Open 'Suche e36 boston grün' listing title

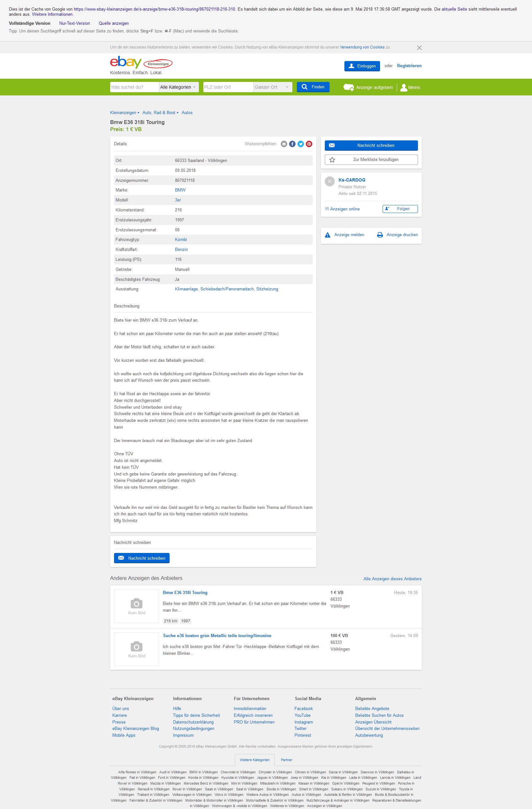coord(217,636)
